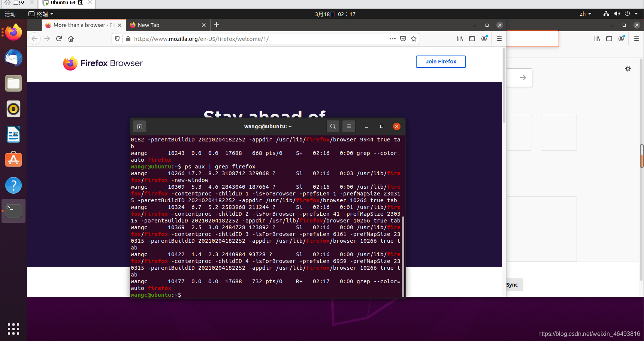Reload the mozilla.org page

click(x=59, y=39)
